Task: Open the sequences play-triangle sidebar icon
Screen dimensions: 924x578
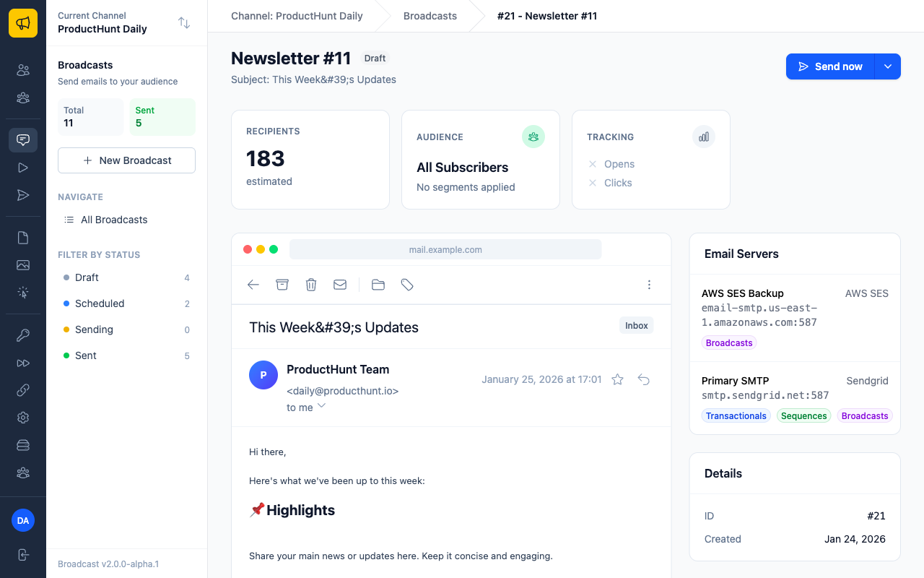Action: (x=23, y=168)
